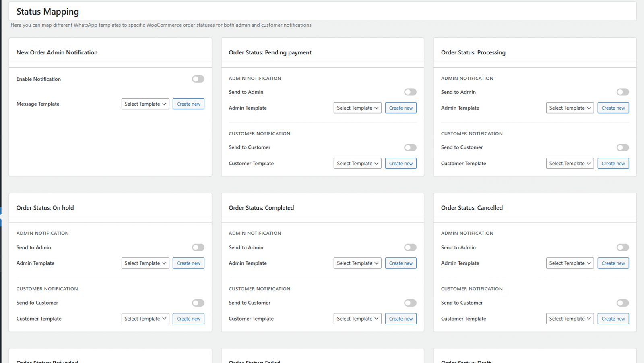
Task: Turn on Send to Admin for On hold
Action: (198, 247)
